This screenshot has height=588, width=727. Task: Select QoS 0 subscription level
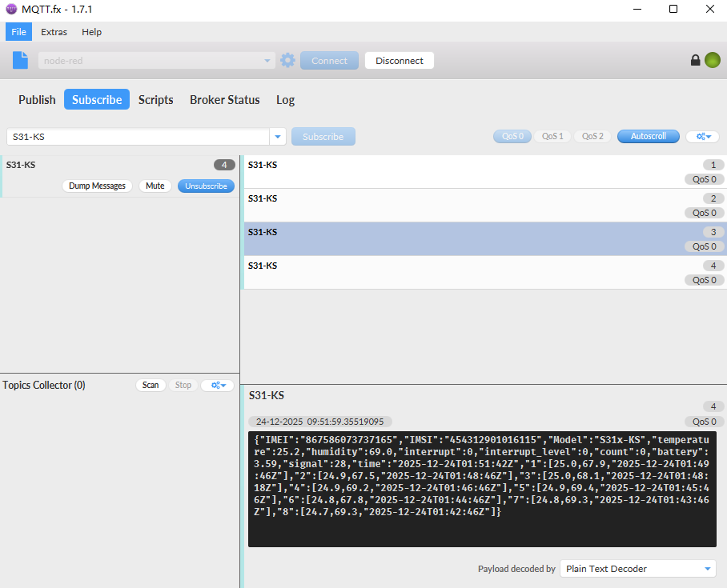pos(512,136)
